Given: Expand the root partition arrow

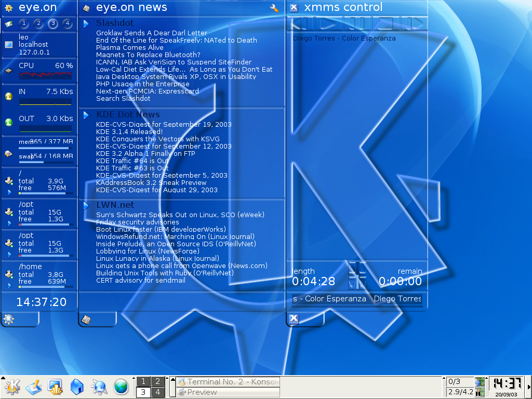Looking at the screenshot, I should pos(9,192).
